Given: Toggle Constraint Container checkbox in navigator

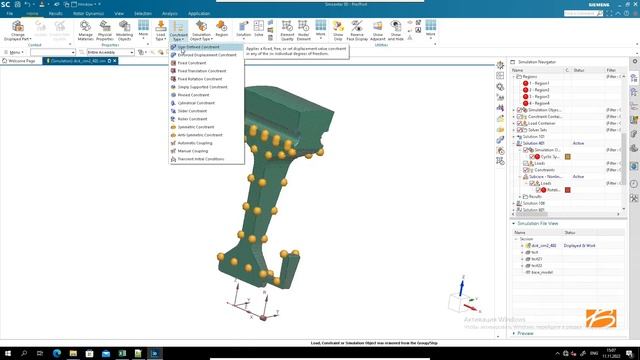Looking at the screenshot, I should [520, 117].
